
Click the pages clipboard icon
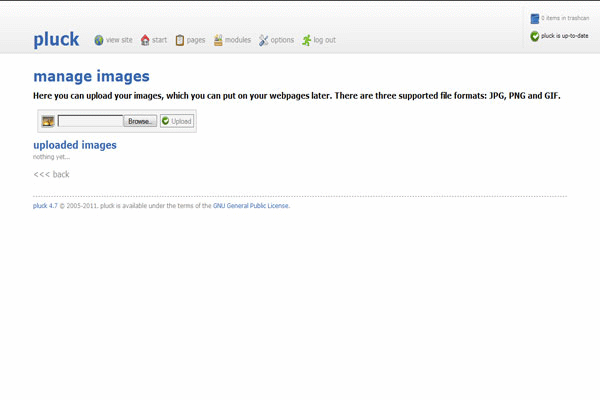tap(180, 40)
